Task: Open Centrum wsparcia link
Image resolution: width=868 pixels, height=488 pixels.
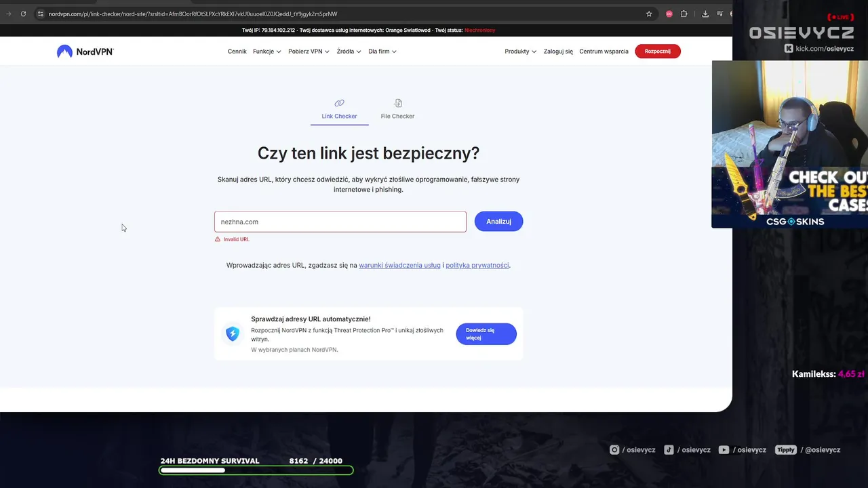Action: pos(604,52)
